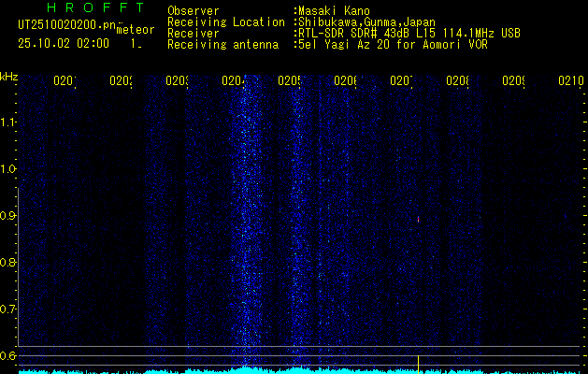Click the 0208 time marker
This screenshot has height=374, width=588.
pyautogui.click(x=457, y=80)
